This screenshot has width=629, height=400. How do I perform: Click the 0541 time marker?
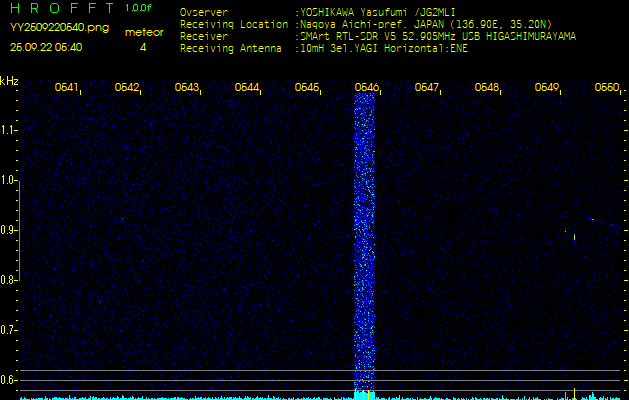pyautogui.click(x=66, y=87)
